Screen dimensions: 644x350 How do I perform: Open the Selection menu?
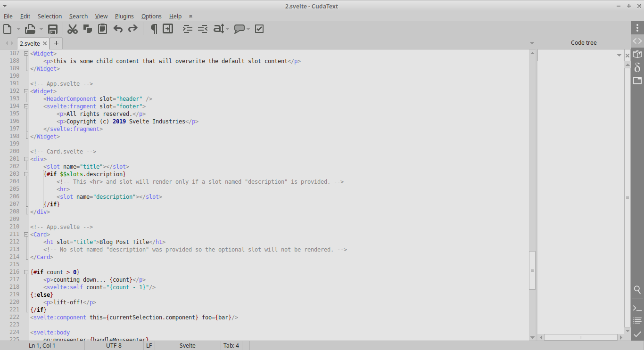coord(50,16)
